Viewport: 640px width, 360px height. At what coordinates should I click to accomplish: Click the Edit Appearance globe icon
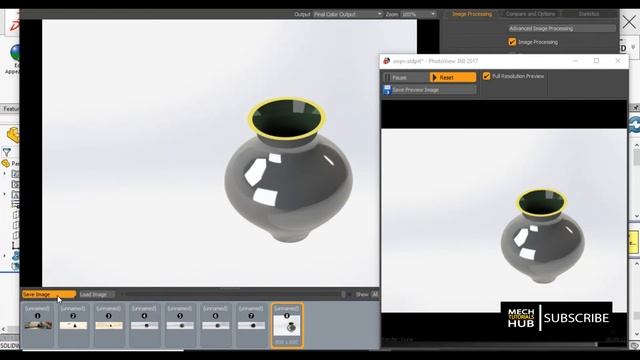15,53
